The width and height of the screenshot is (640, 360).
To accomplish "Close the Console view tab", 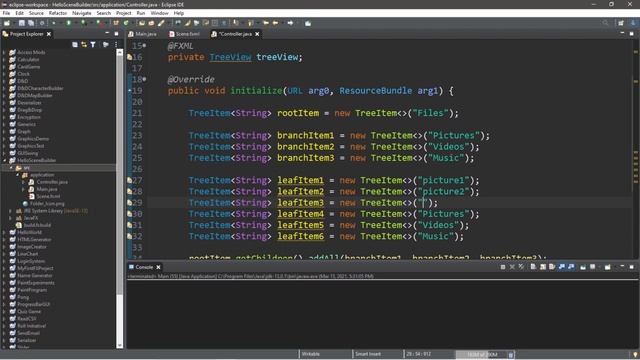I will pyautogui.click(x=158, y=267).
